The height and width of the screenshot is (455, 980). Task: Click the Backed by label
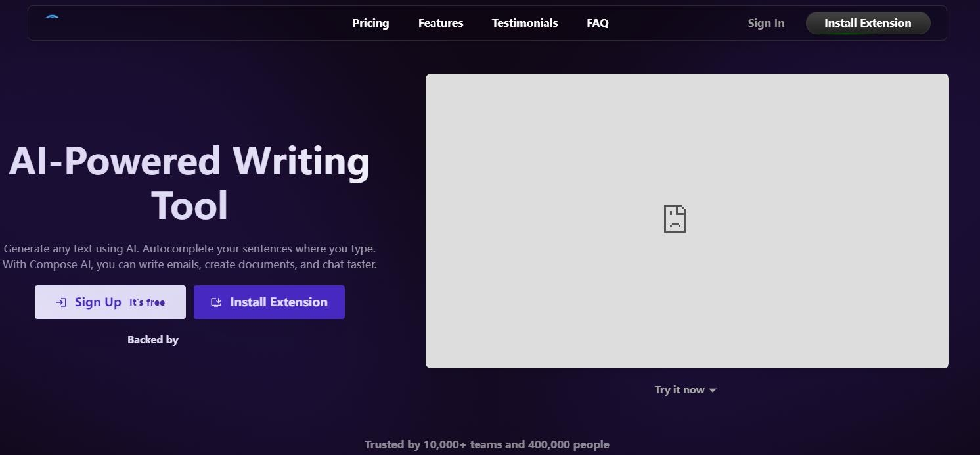pyautogui.click(x=153, y=340)
